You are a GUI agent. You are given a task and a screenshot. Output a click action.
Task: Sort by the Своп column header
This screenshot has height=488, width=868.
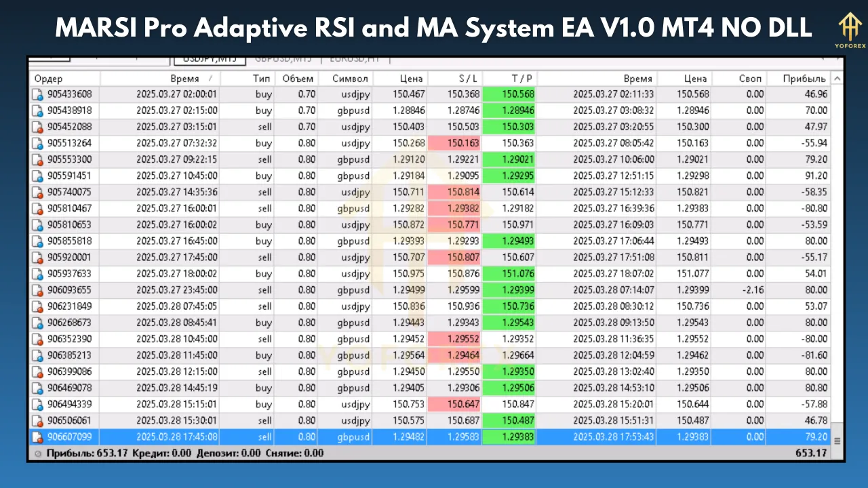click(739, 79)
